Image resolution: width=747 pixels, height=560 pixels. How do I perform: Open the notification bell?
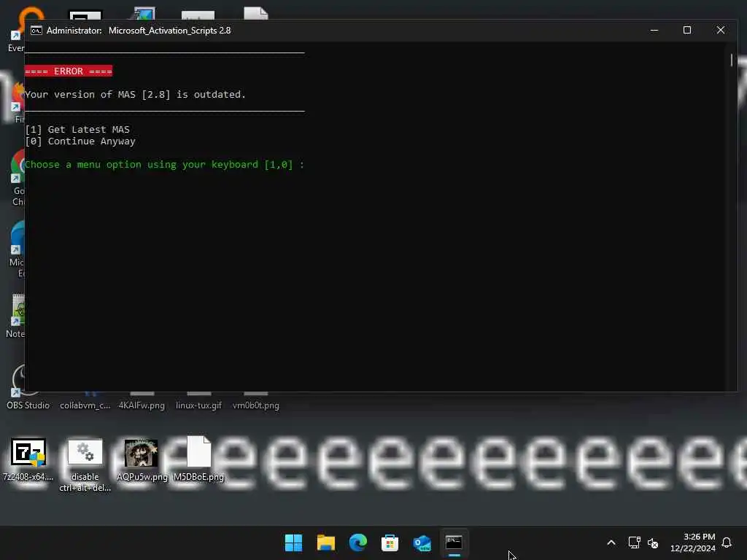click(727, 542)
